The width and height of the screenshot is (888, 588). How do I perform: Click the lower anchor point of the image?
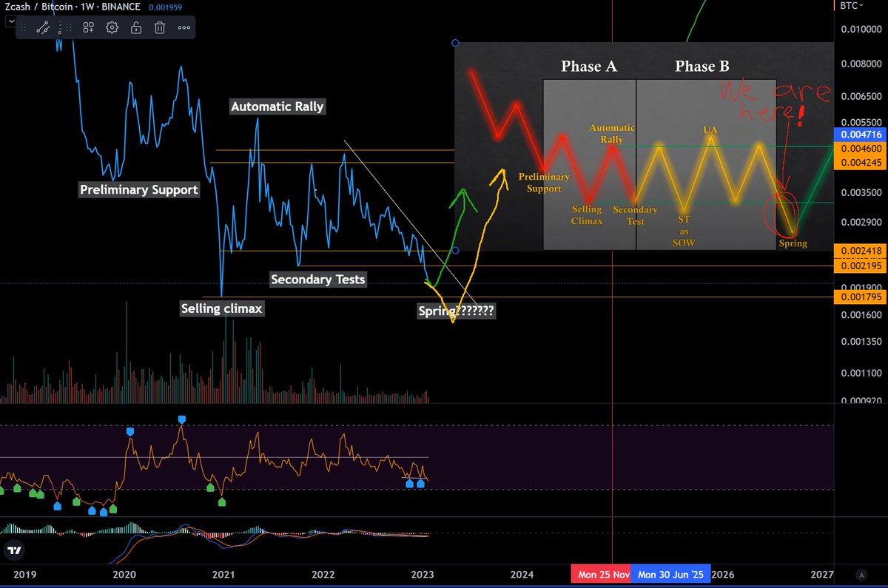pos(454,250)
